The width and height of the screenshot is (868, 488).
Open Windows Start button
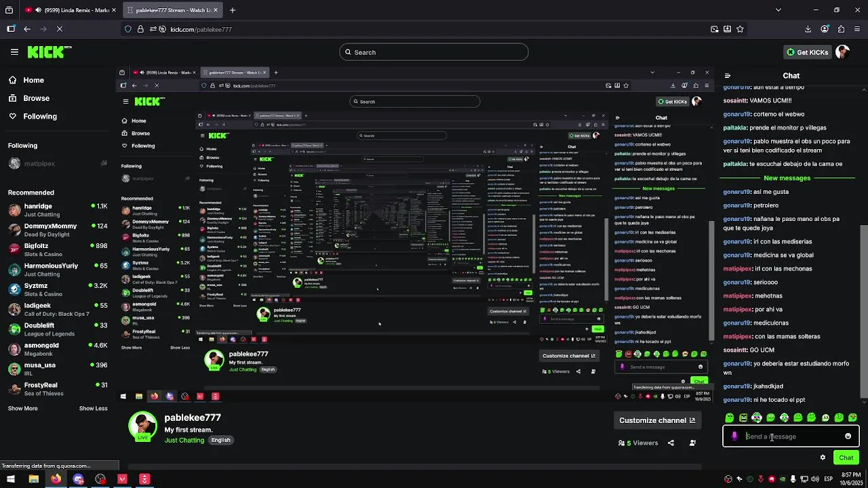(x=12, y=479)
